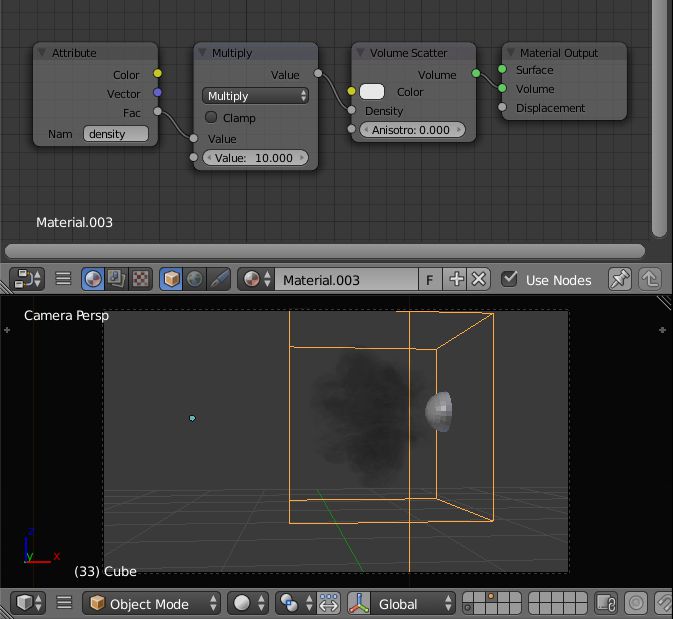Select the compositing nodes tree type icon
Viewport: 673px width, 619px height.
point(116,279)
